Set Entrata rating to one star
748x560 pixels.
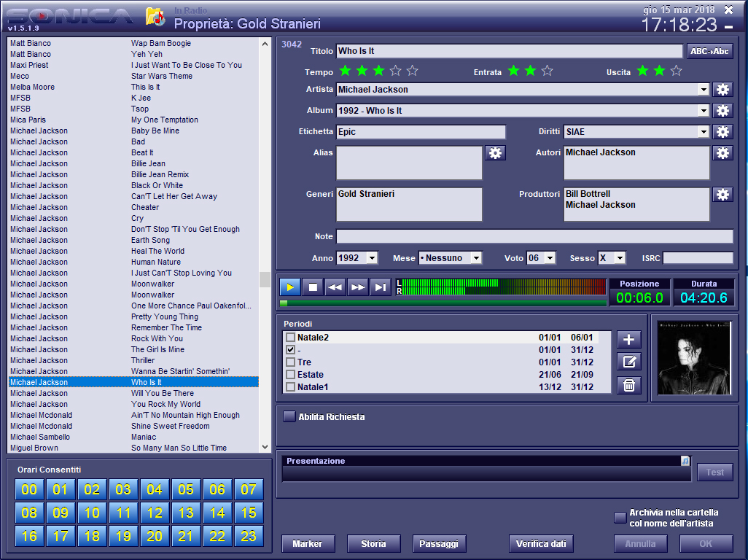[514, 71]
